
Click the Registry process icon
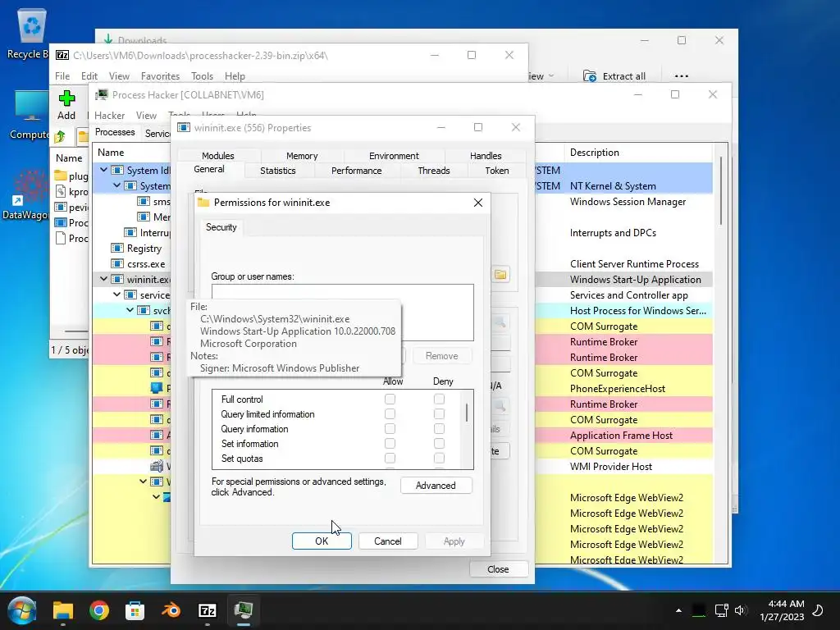tap(117, 248)
